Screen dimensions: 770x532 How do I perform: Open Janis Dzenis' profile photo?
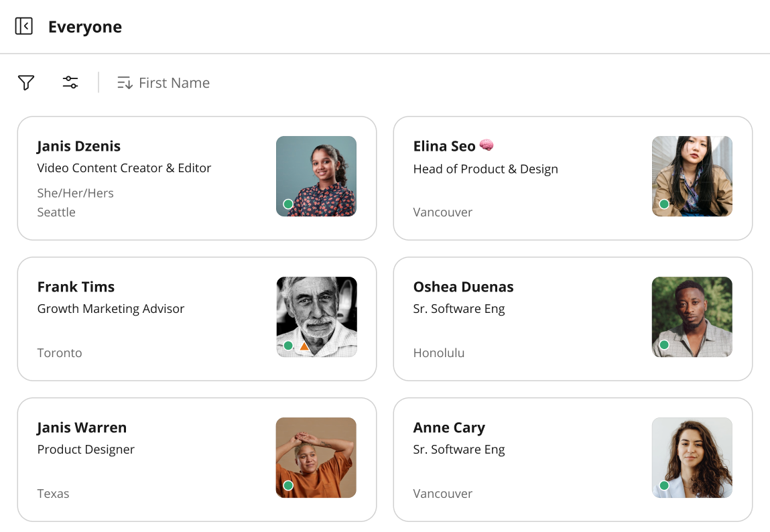pyautogui.click(x=316, y=176)
